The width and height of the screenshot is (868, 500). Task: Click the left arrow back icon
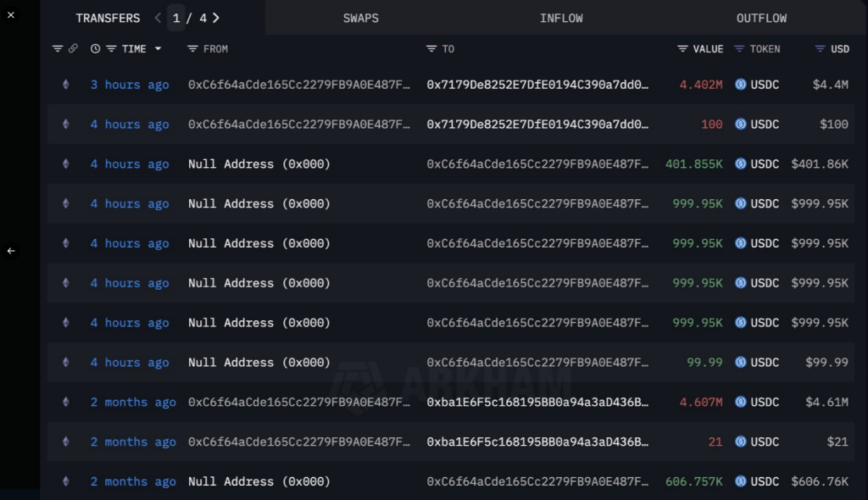(x=11, y=251)
